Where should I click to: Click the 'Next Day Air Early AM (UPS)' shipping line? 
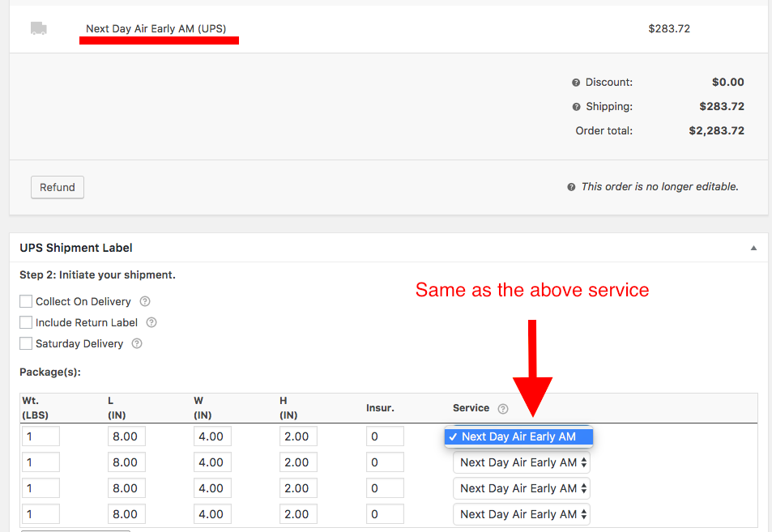coord(156,28)
